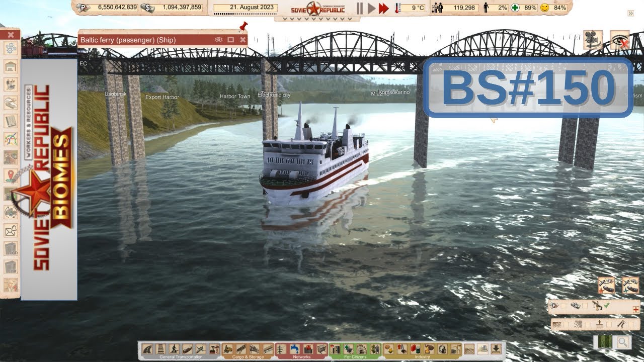The width and height of the screenshot is (644, 362).
Task: Open the warehouse building list in sidebar
Action: (x=11, y=66)
